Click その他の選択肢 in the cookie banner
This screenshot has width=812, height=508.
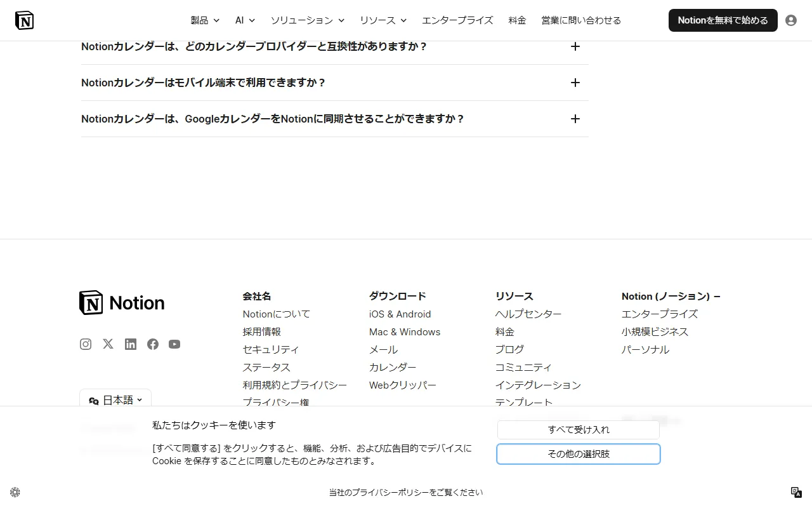coord(578,453)
